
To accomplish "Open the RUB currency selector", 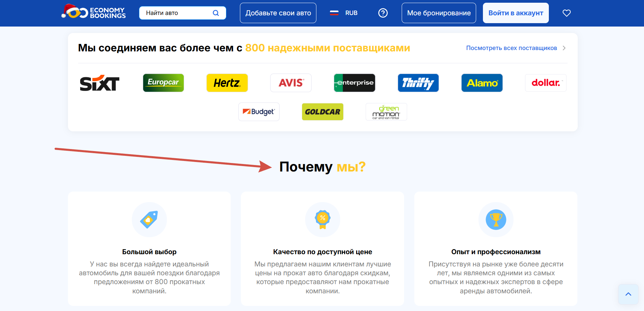I will pos(351,13).
